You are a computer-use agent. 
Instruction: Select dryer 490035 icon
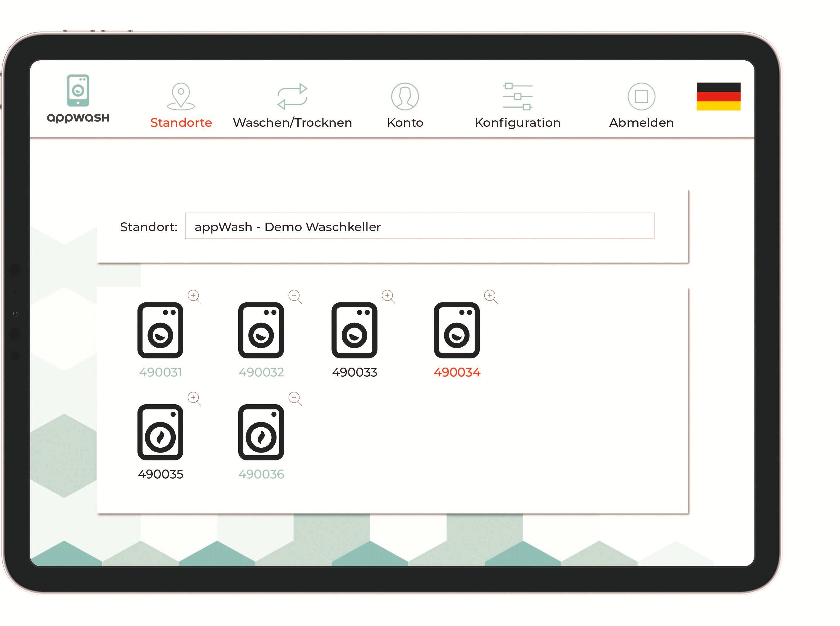pos(160,432)
